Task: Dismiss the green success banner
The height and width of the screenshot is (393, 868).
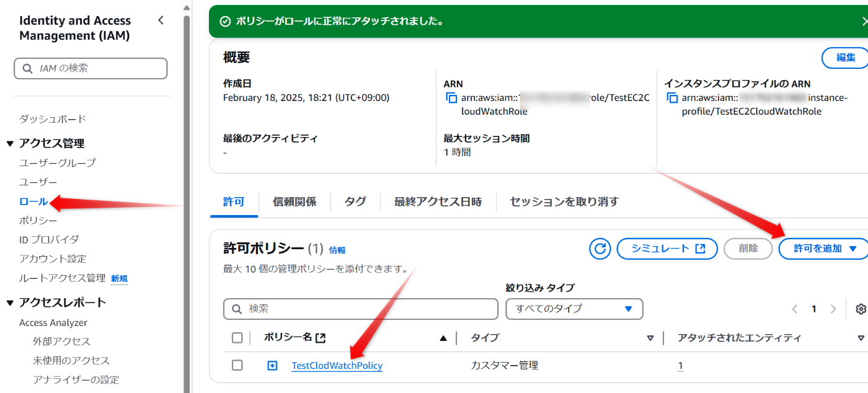Action: (x=864, y=21)
